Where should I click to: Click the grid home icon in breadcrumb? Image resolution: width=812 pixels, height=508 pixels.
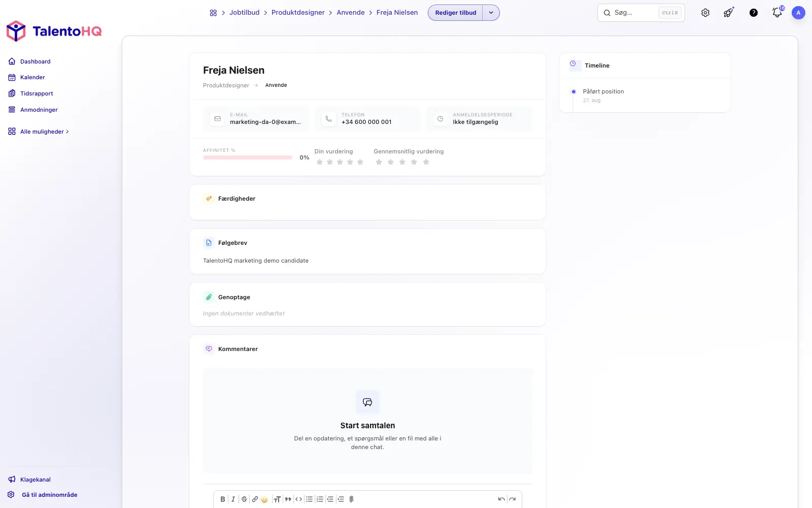click(213, 13)
